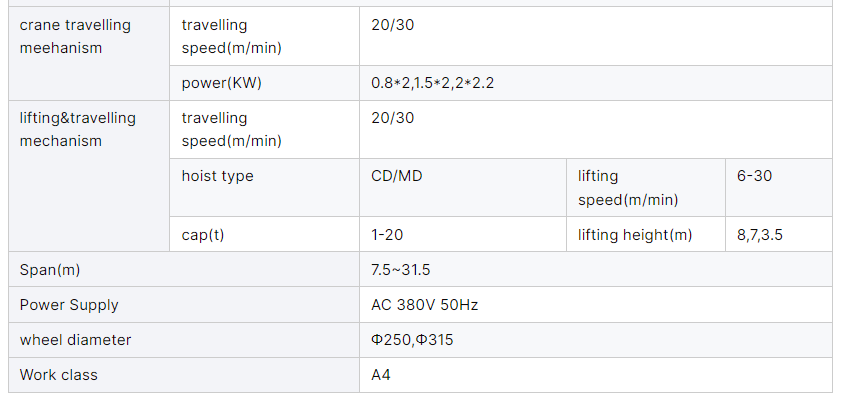845x406 pixels.
Task: Click 'lifting&travelling mechanism' row header
Action: click(78, 129)
